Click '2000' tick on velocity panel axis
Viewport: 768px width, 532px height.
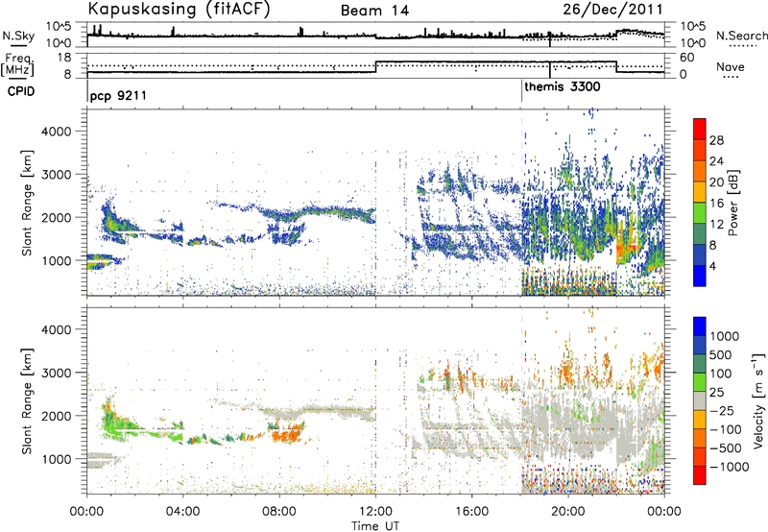pos(56,416)
